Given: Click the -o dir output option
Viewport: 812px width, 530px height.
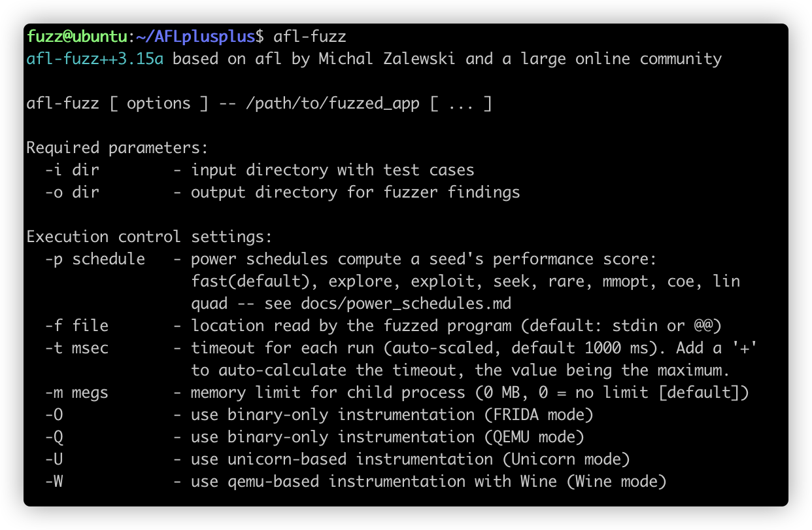Looking at the screenshot, I should [72, 192].
